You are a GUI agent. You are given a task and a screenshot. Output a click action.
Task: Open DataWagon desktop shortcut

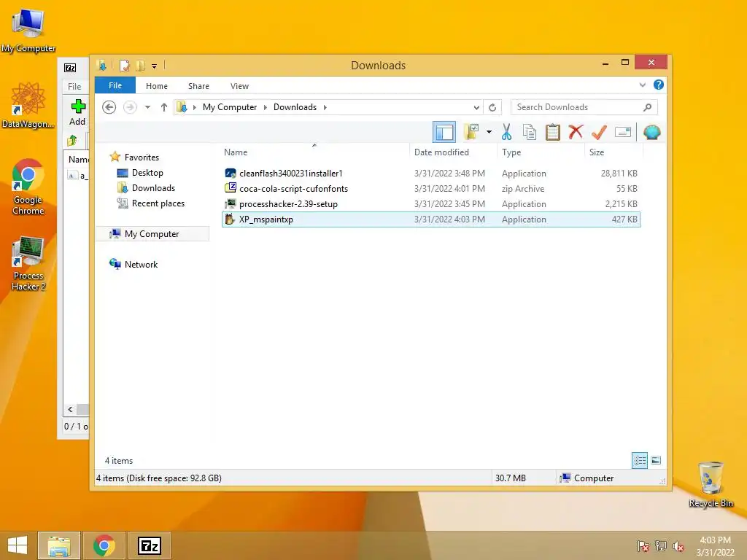pyautogui.click(x=28, y=105)
